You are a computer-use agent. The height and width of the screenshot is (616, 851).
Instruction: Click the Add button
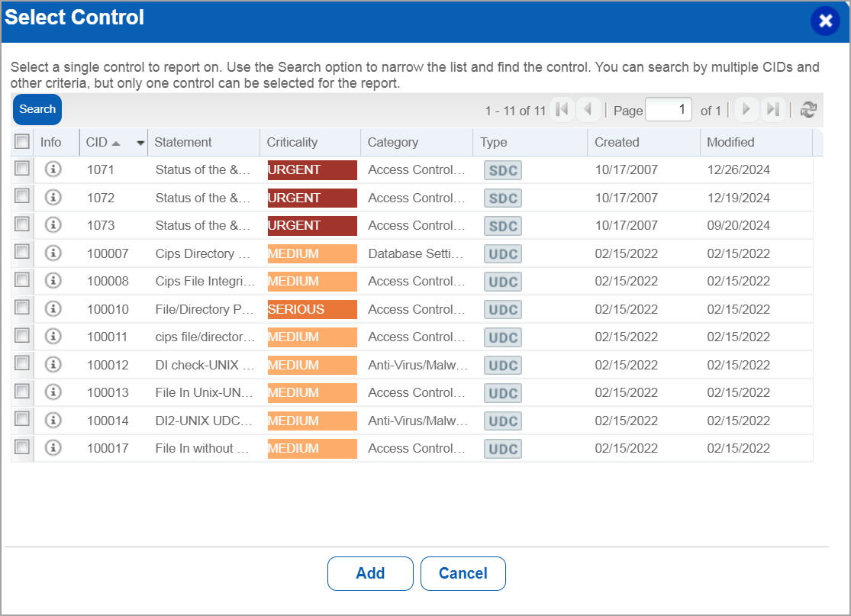click(x=370, y=573)
